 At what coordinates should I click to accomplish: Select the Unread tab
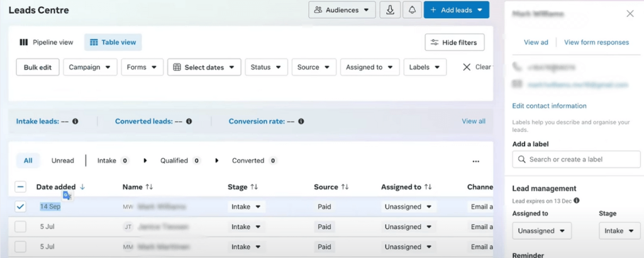63,161
